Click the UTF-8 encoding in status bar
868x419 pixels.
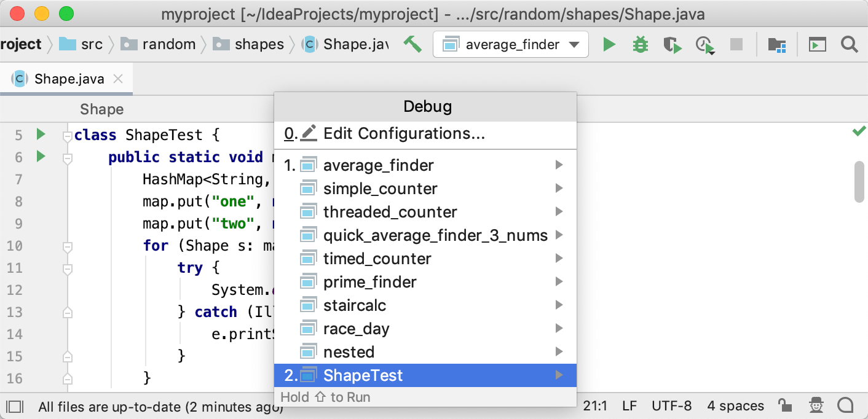click(671, 405)
